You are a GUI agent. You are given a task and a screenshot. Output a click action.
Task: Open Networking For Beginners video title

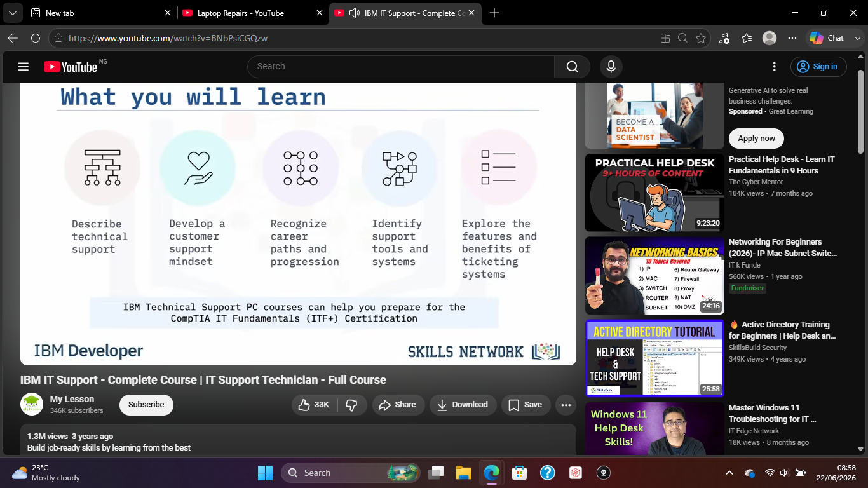click(783, 248)
